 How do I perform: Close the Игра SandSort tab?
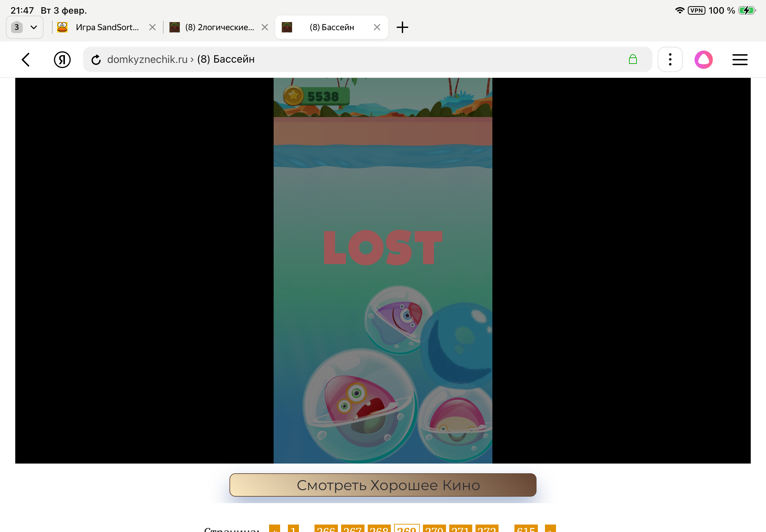(153, 27)
